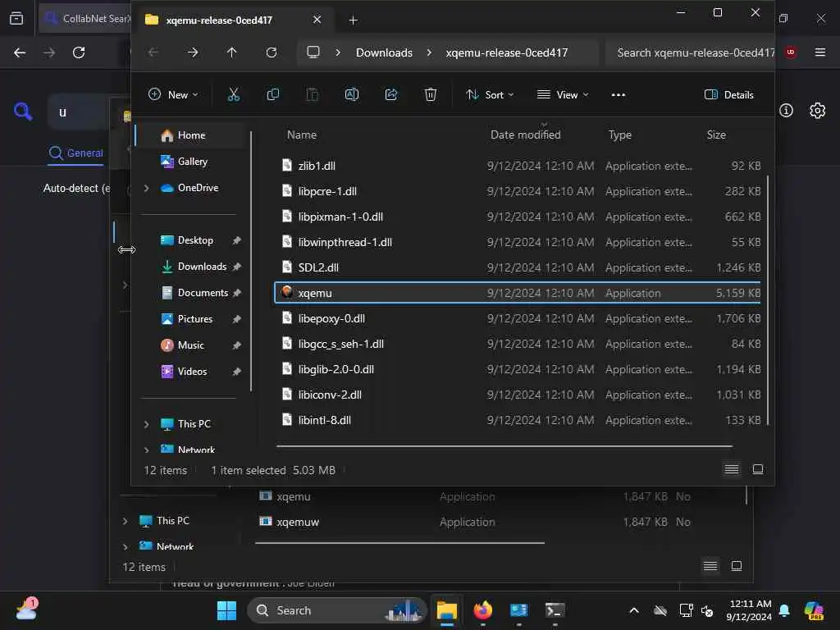This screenshot has height=630, width=840.
Task: Open the browser hamburger menu
Action: 819,52
